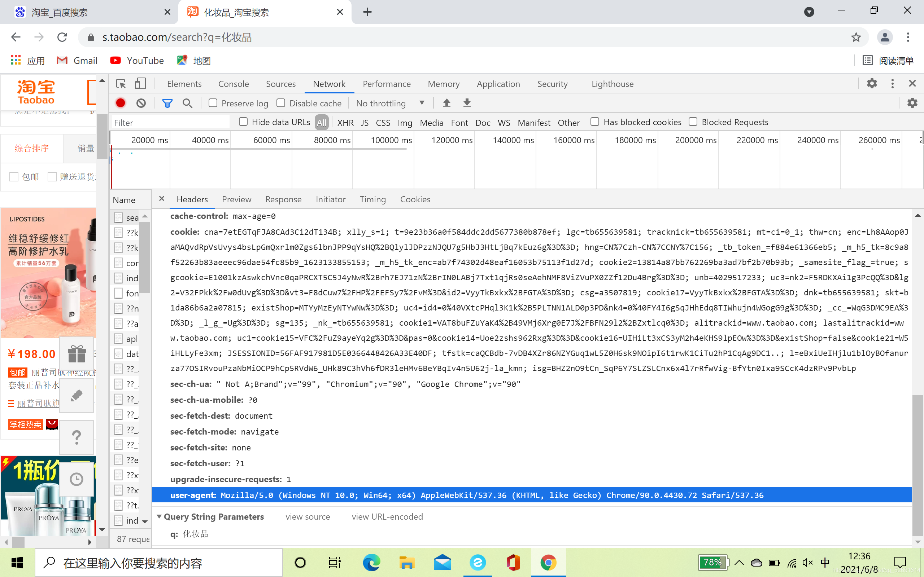Open DevTools settings gear
924x577 pixels.
(x=872, y=84)
